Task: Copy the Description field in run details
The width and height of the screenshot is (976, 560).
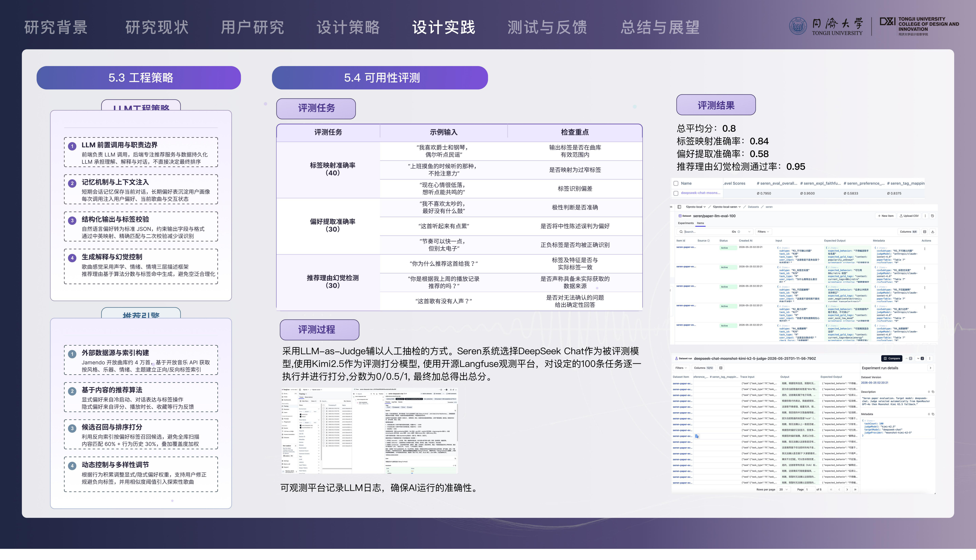Action: click(933, 392)
